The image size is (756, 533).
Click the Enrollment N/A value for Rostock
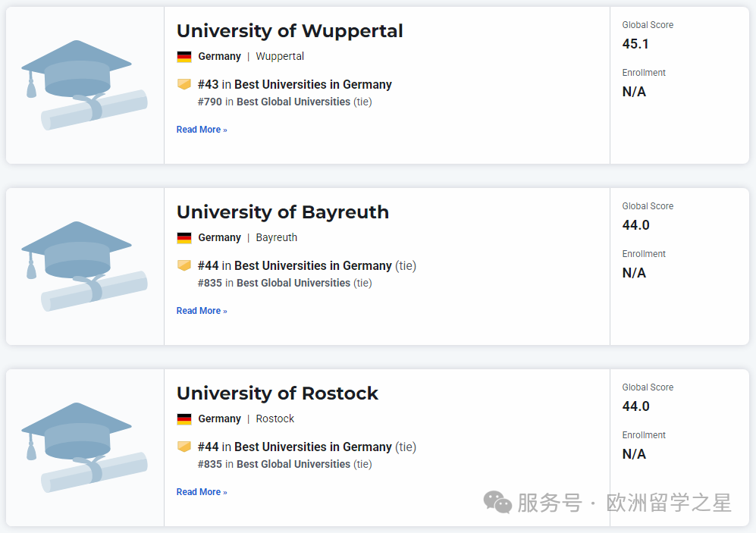(634, 454)
